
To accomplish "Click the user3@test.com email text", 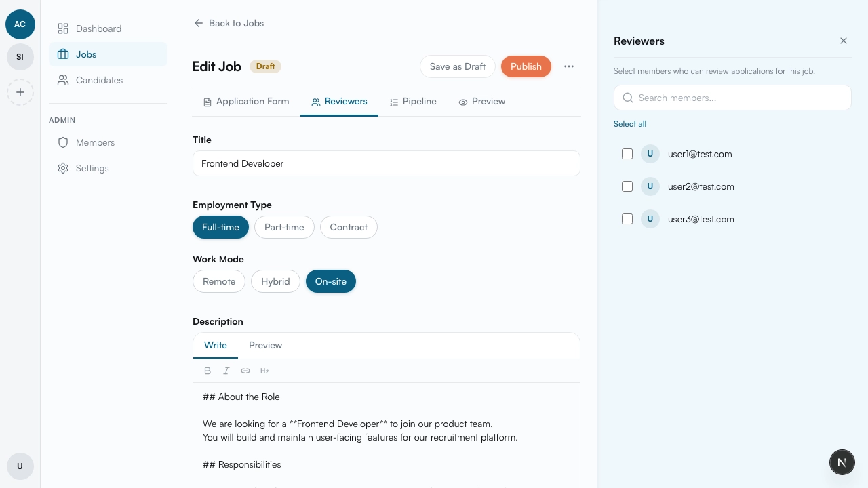I will pos(701,219).
